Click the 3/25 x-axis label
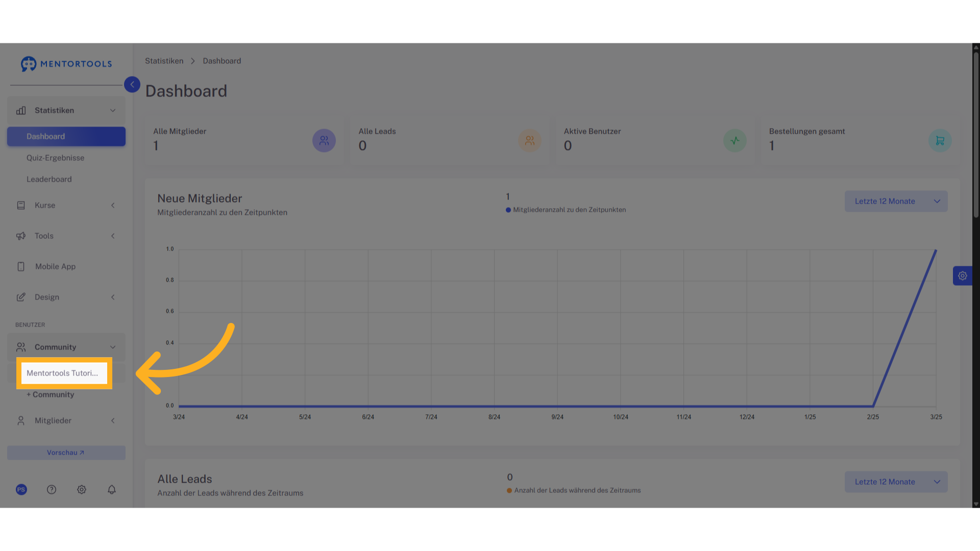 tap(936, 417)
